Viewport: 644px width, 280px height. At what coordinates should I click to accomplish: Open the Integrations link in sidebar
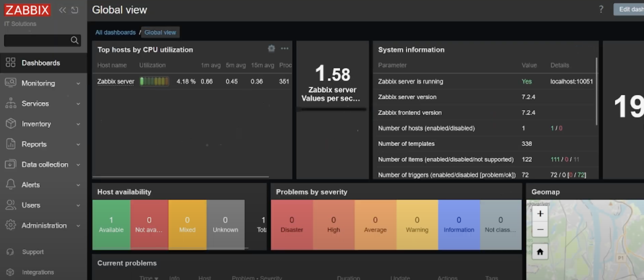tap(38, 272)
